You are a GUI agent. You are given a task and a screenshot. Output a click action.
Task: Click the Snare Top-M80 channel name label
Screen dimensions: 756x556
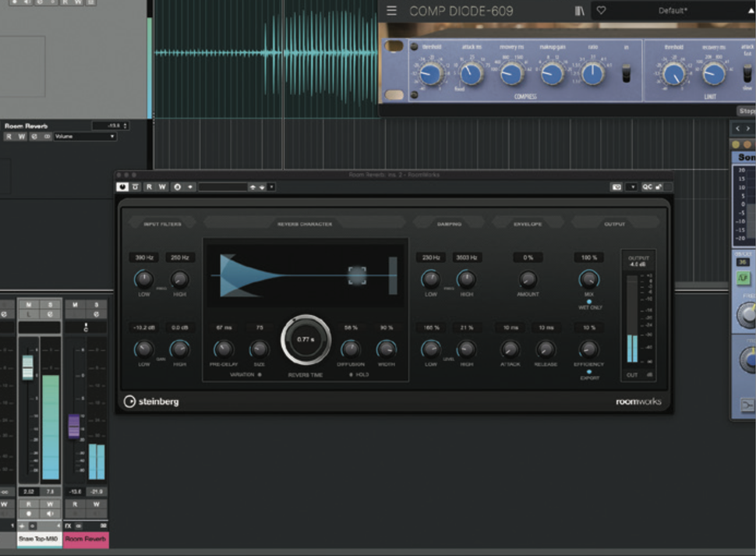(x=37, y=537)
